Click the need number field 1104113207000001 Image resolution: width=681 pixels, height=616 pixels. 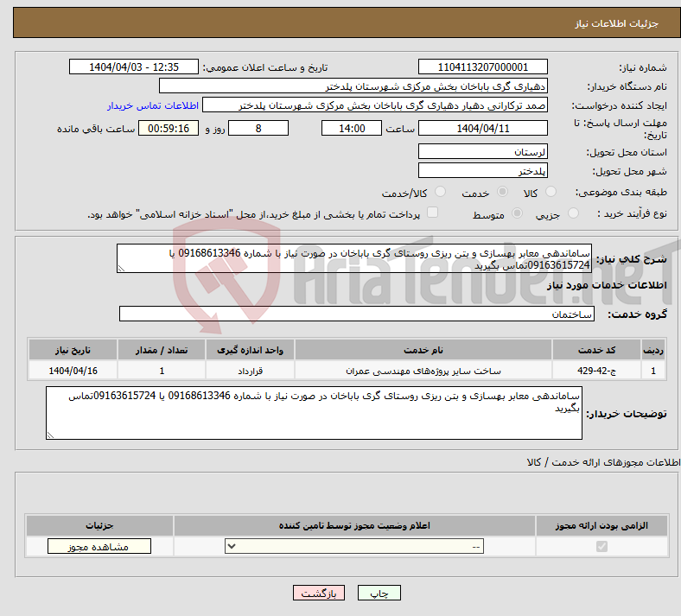pyautogui.click(x=482, y=67)
